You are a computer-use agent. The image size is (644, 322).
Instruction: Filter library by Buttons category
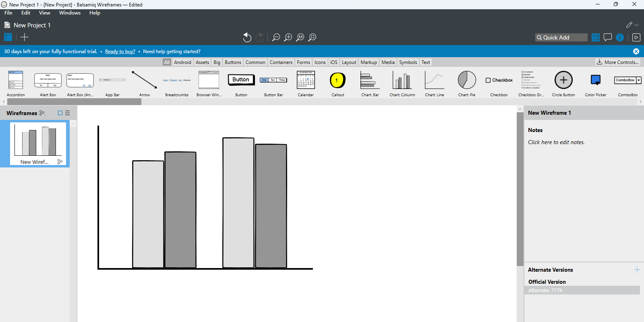pyautogui.click(x=233, y=62)
